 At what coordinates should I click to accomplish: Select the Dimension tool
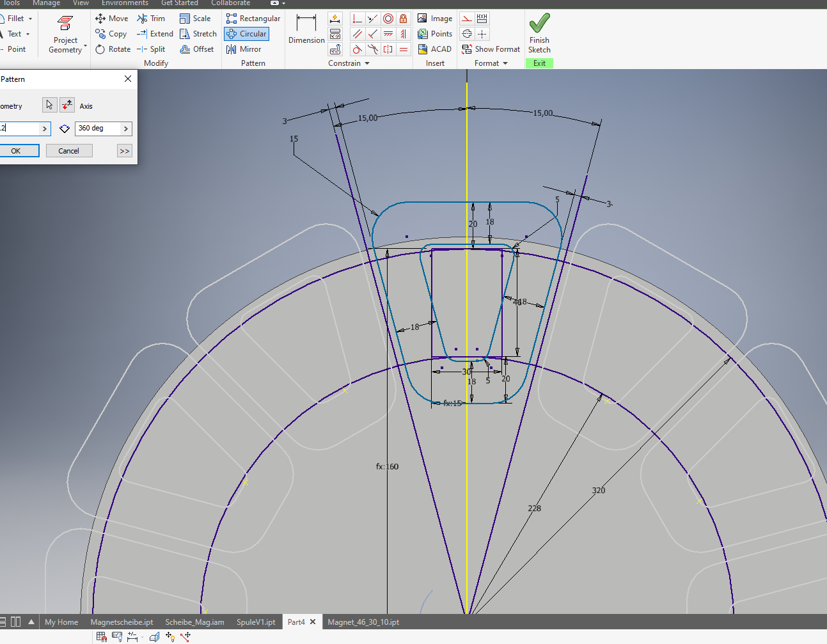point(306,29)
